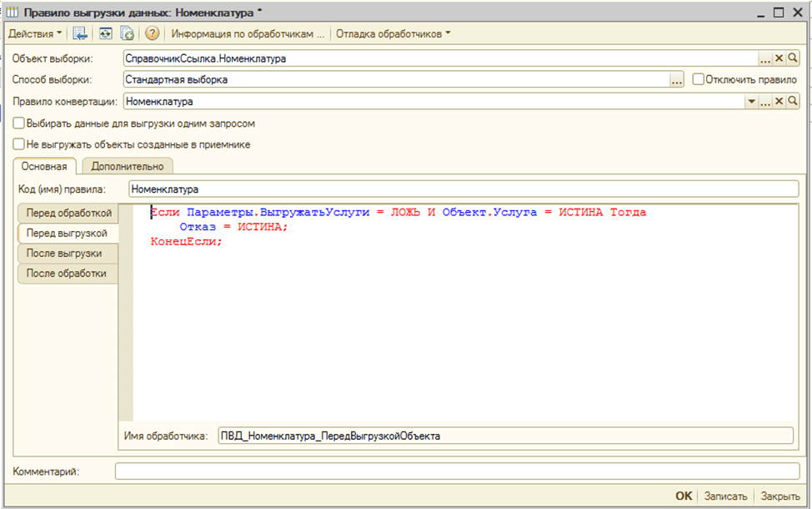
Task: Click the Записать button
Action: (x=724, y=496)
